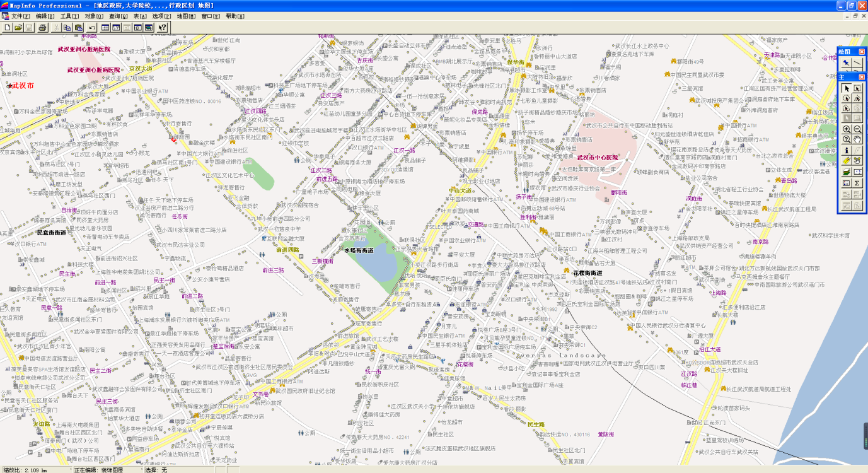868x473 pixels.
Task: Click the Undo toolbar icon
Action: [93, 27]
